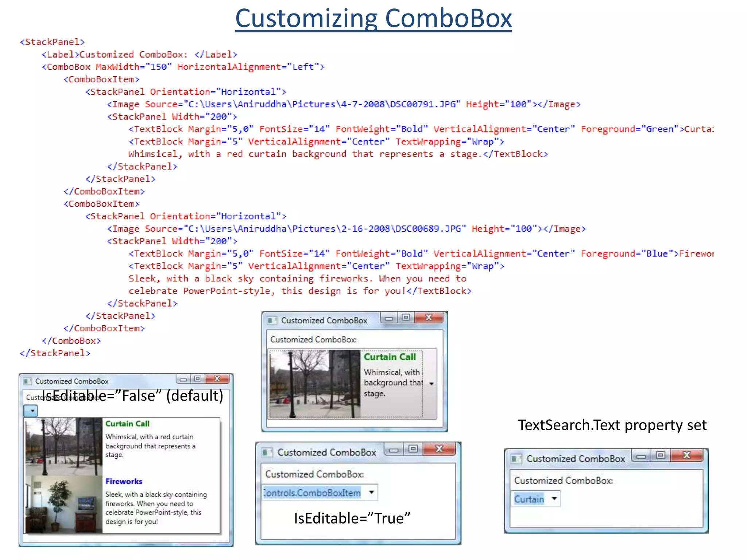
Task: Close the IsEditable True Customized ComboBox window
Action: coord(439,449)
